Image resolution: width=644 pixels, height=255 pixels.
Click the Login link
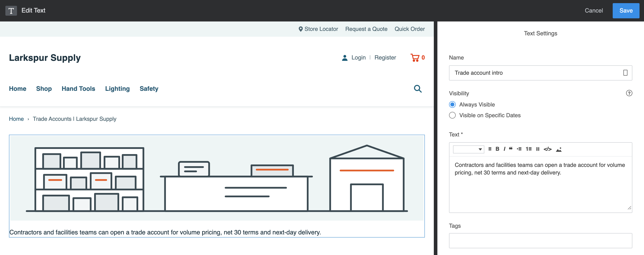coord(358,58)
